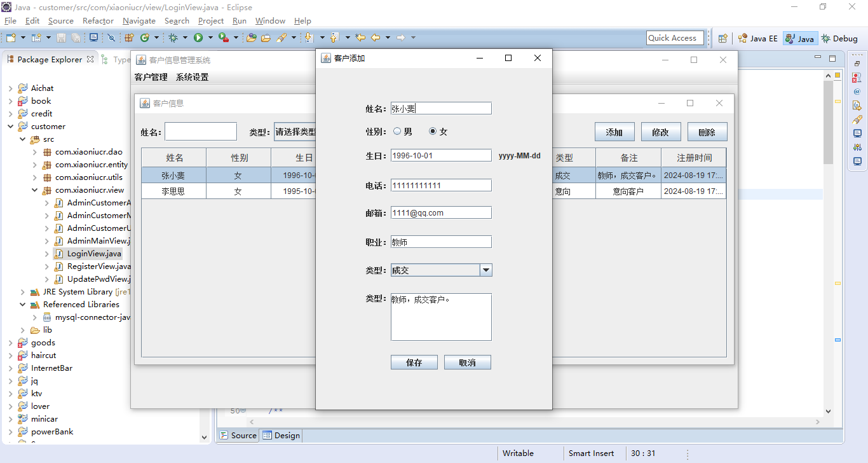Click the New Java Package icon
868x463 pixels.
coord(130,38)
